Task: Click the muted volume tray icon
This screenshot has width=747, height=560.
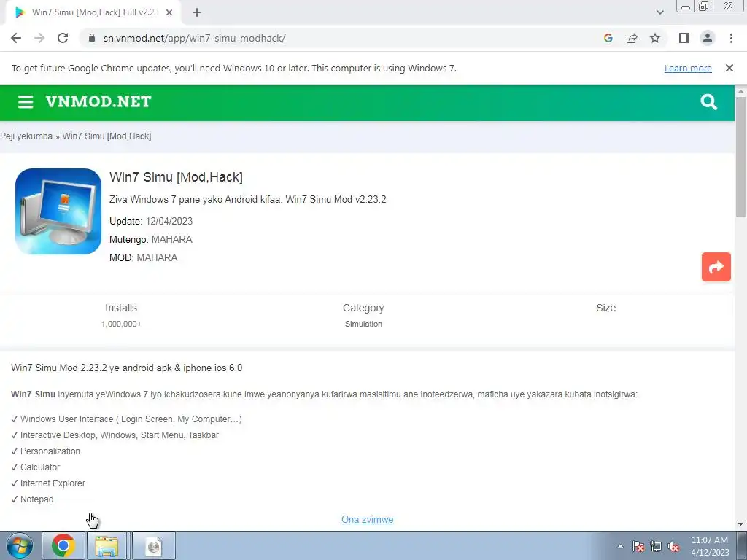Action: click(x=673, y=546)
